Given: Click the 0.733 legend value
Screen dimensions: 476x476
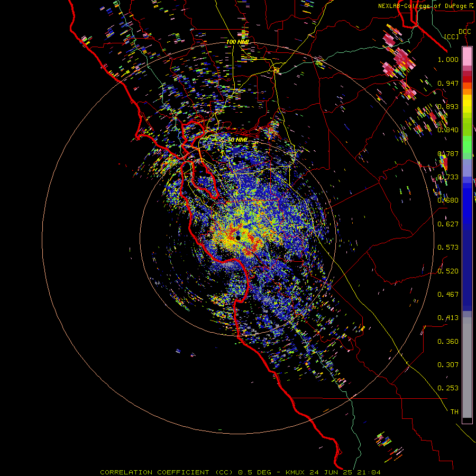Looking at the screenshot, I should click(448, 177).
